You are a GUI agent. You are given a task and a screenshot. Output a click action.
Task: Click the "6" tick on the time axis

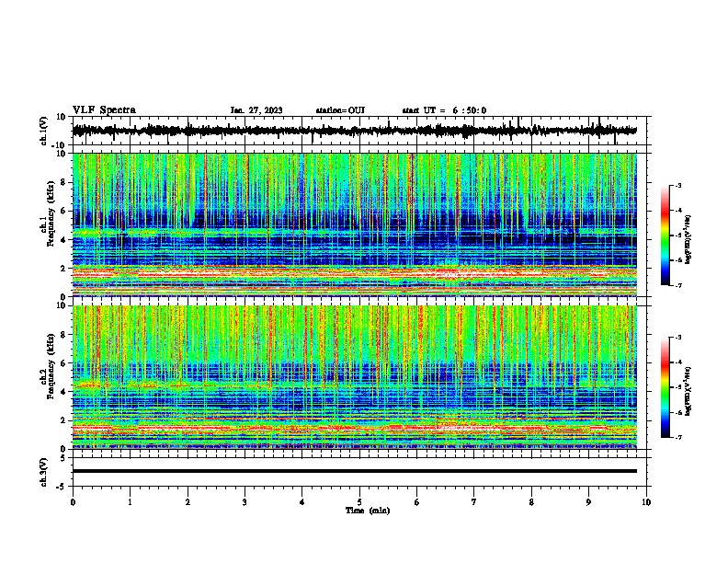[x=417, y=502]
